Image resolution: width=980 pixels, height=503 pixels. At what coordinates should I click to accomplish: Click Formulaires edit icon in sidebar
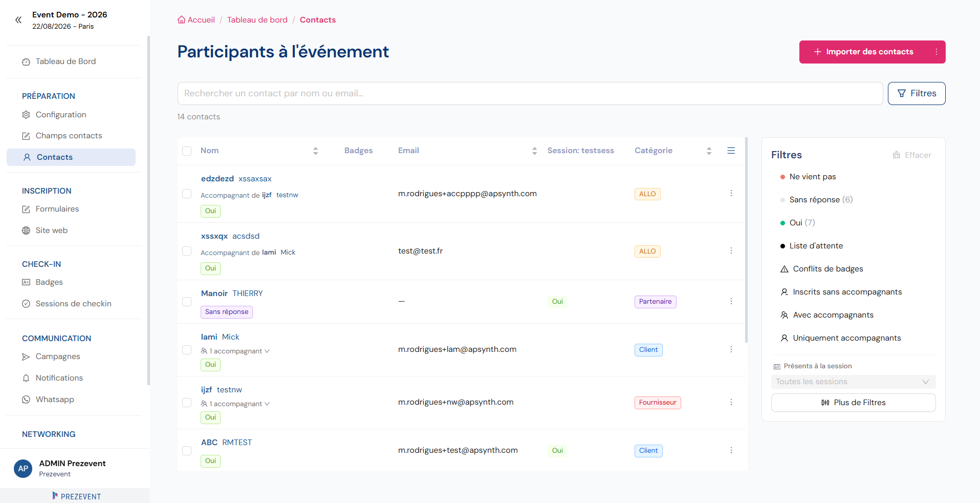coord(26,209)
